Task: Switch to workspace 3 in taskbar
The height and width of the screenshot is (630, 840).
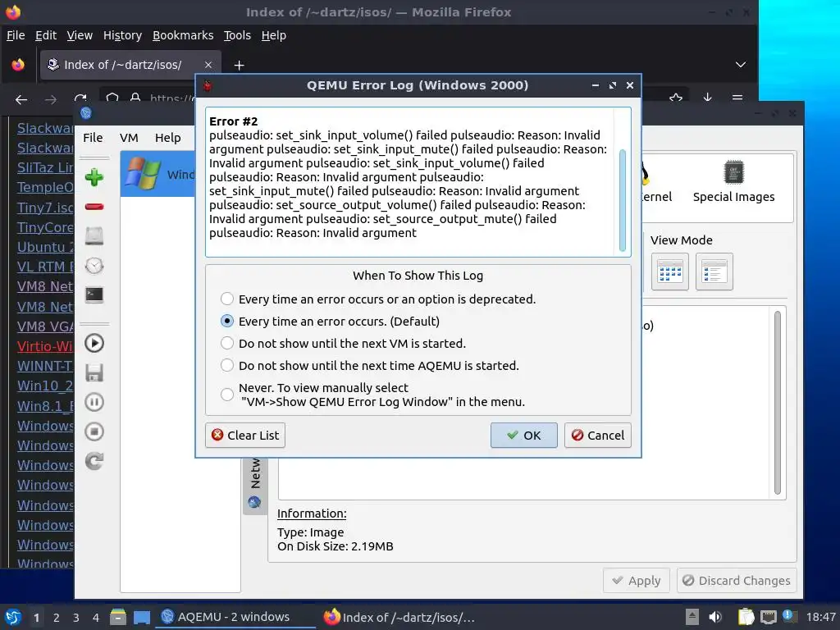Action: coord(76,618)
